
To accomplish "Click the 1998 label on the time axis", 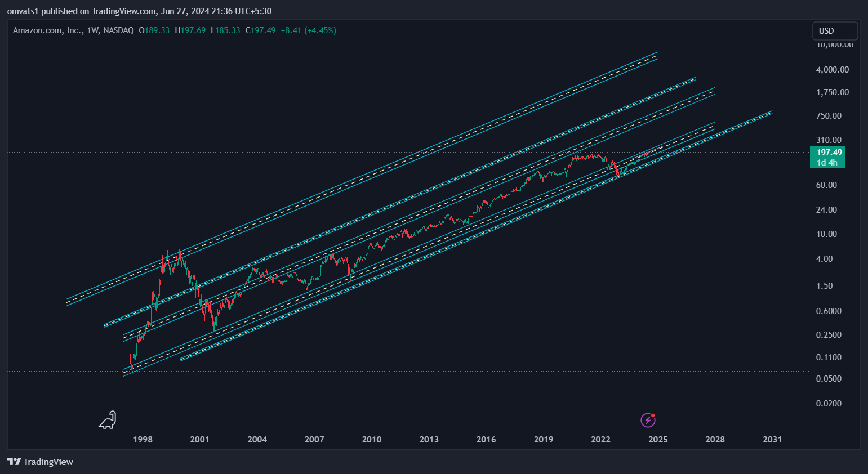I will click(x=143, y=440).
